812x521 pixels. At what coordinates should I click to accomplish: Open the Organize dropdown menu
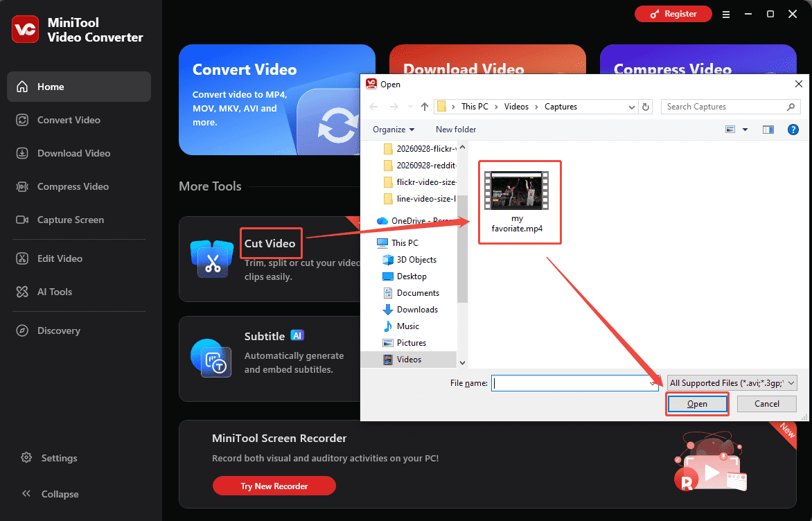(394, 130)
